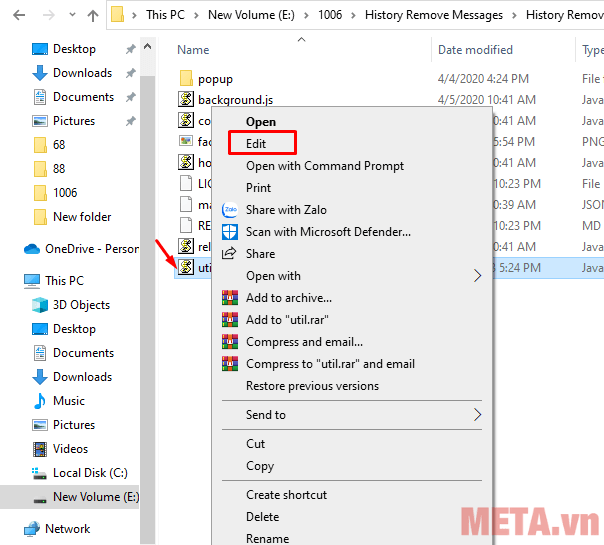Sort files by Date modified column
Image resolution: width=604 pixels, height=545 pixels.
click(x=475, y=50)
